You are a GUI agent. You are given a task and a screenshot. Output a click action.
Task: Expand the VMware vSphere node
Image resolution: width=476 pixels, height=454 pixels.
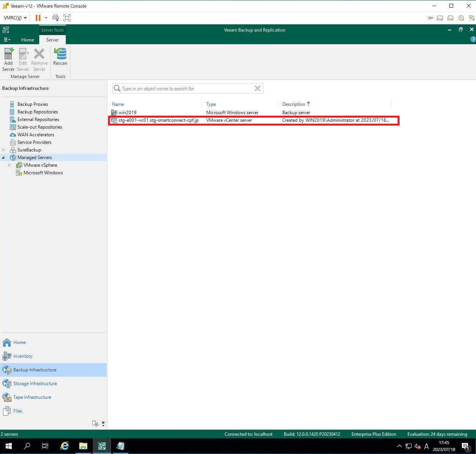coord(10,165)
